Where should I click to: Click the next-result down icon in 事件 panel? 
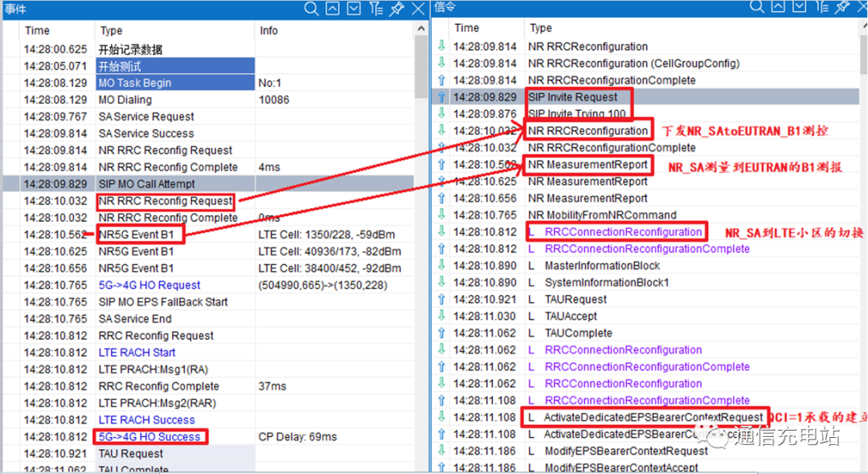coord(354,8)
